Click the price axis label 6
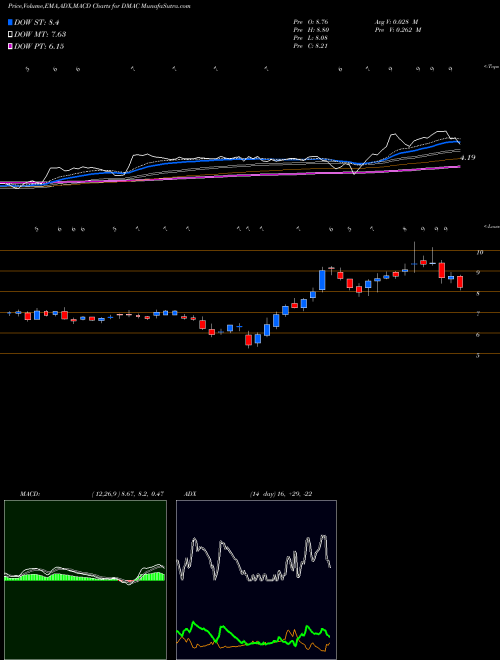Viewport: 500px width, 660px height. tap(478, 335)
